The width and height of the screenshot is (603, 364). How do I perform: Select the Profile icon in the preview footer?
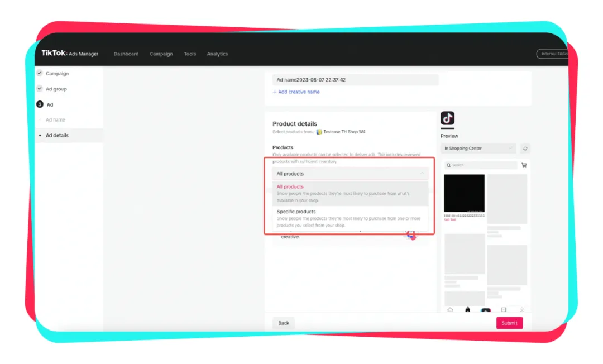point(522,310)
